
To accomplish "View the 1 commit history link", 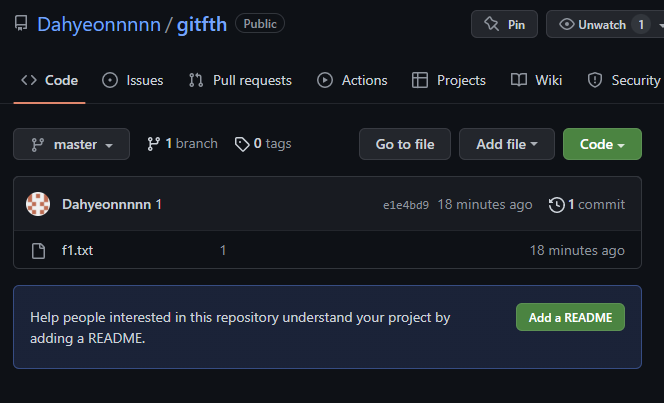I will tap(587, 204).
